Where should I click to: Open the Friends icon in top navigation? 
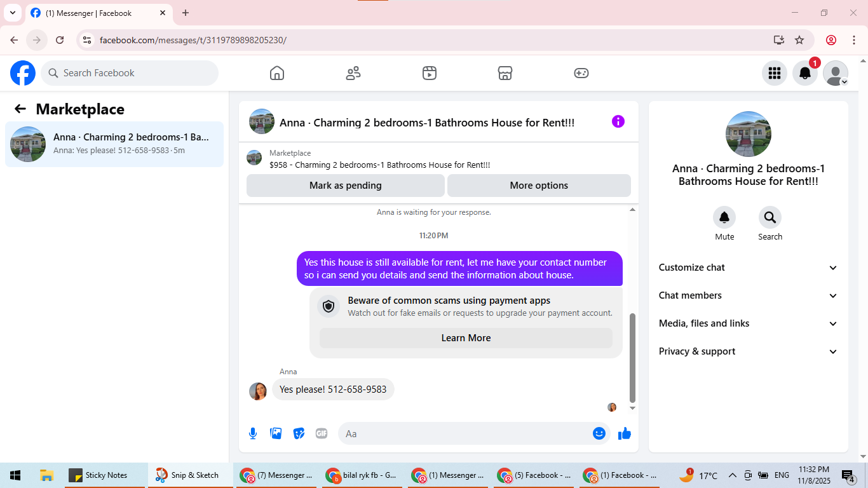coord(353,73)
